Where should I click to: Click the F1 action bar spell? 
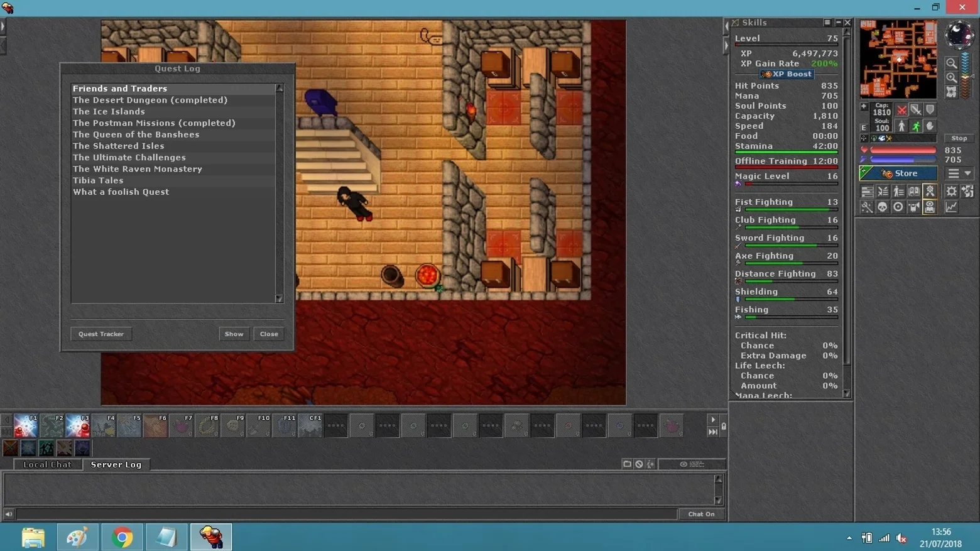(x=26, y=425)
